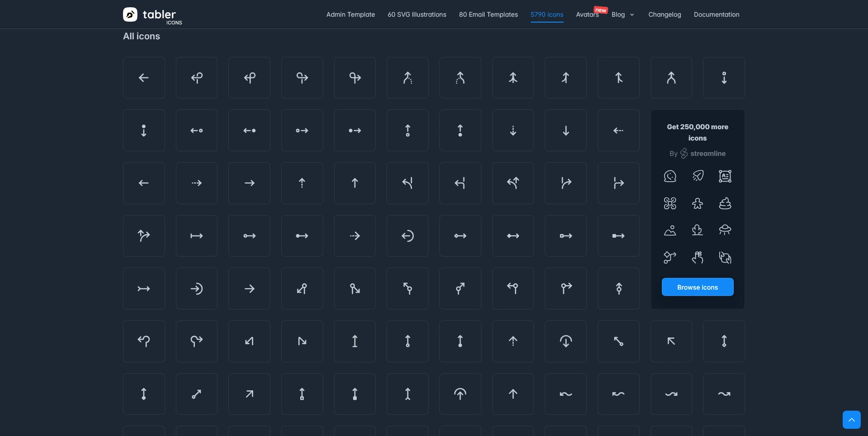Screen dimensions: 868x436
Task: Pick the up arrow with forked tail icon
Action: pos(407,394)
